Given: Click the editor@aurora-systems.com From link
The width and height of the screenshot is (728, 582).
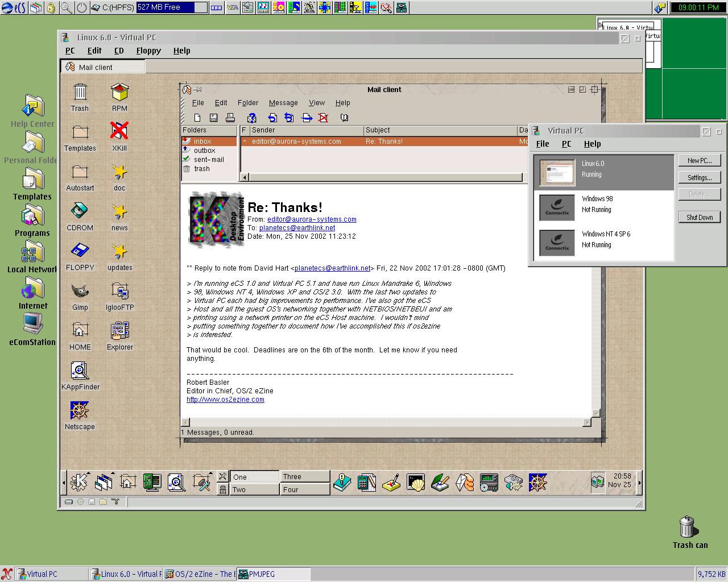Looking at the screenshot, I should pyautogui.click(x=312, y=219).
